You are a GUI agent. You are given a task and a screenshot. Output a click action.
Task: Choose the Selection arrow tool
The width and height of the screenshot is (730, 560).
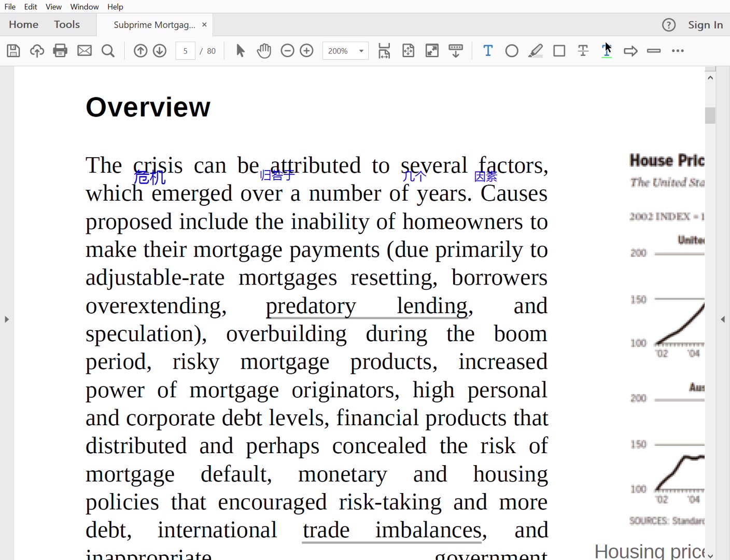tap(240, 51)
